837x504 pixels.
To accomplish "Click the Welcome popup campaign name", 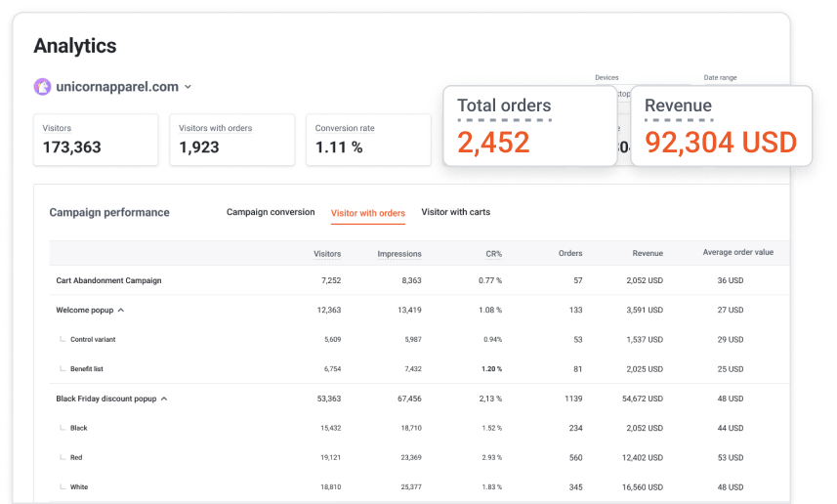I will coord(85,311).
